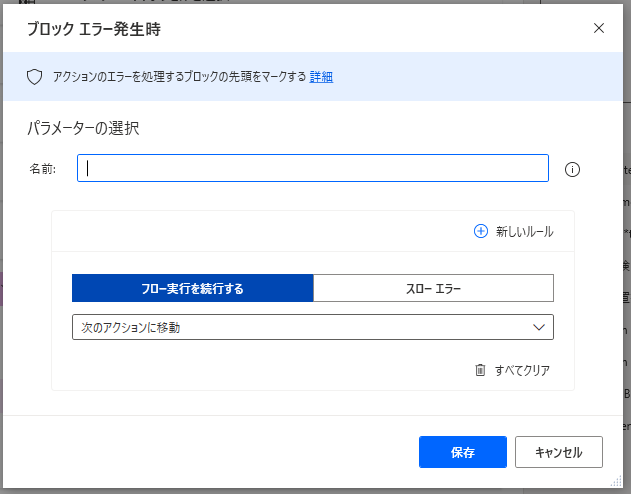This screenshot has height=494, width=631.
Task: Click the shield icon in info banner
Action: (x=33, y=77)
